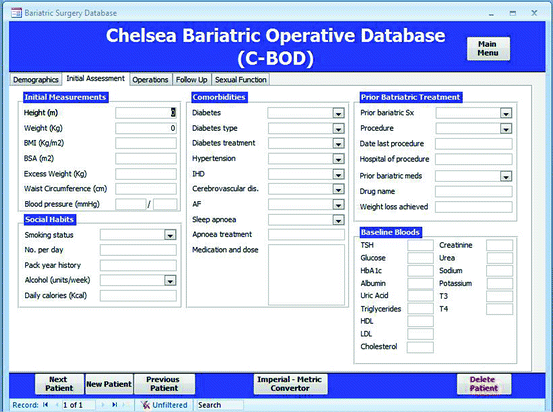Click the Uric Acid value field

tap(420, 296)
